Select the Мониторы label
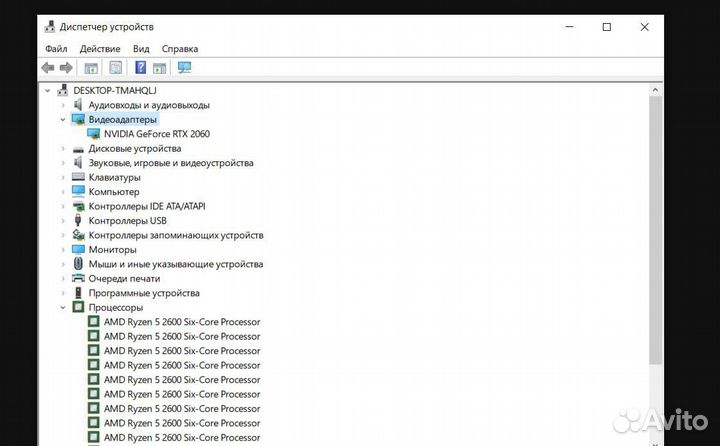 (x=112, y=249)
